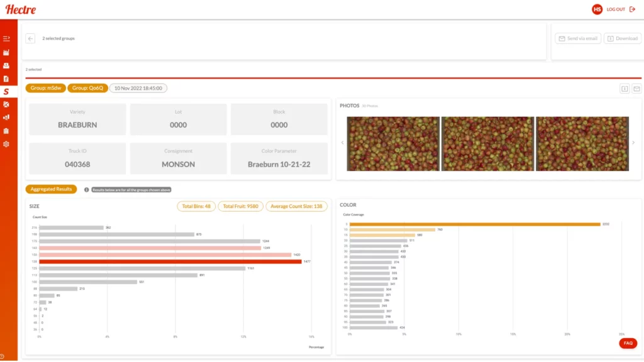Viewport: 644px width, 362px height.
Task: Click the Aggregated Results info icon
Action: point(86,189)
